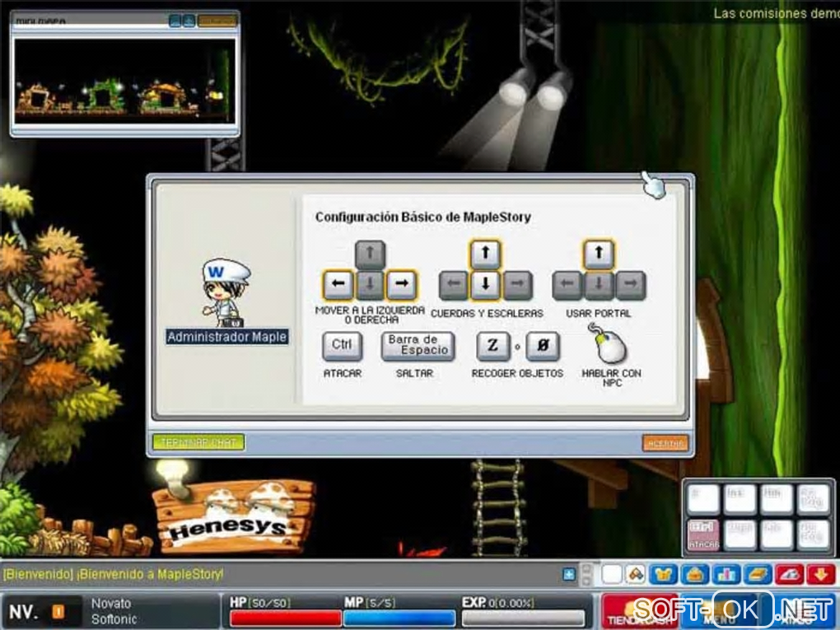840x630 pixels.
Task: Click the blue MP bar
Action: (399, 618)
